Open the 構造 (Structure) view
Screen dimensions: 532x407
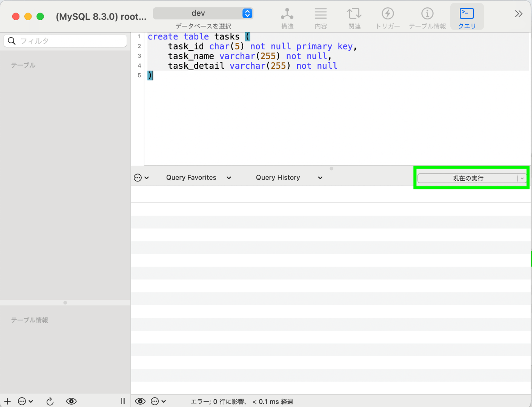287,17
